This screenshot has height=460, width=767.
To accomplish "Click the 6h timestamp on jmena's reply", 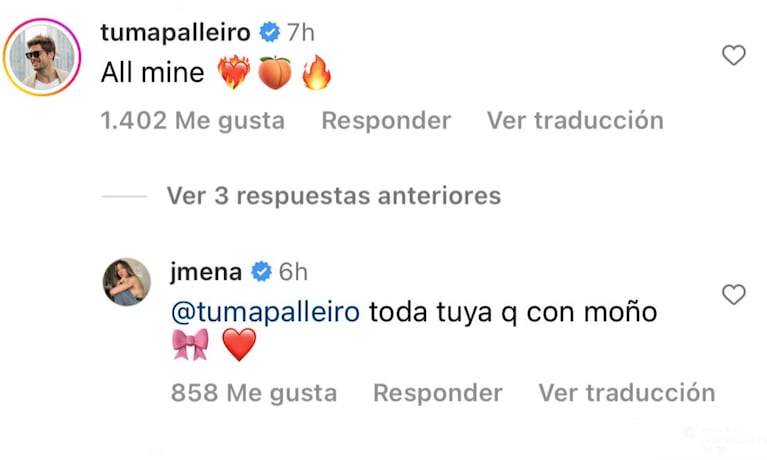I will 293,272.
